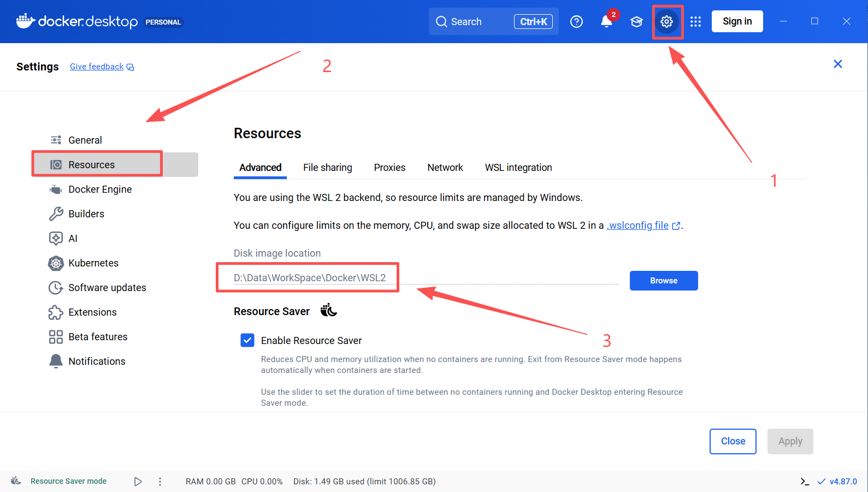Open notifications bell with badge
The width and height of the screenshot is (868, 492).
(607, 21)
